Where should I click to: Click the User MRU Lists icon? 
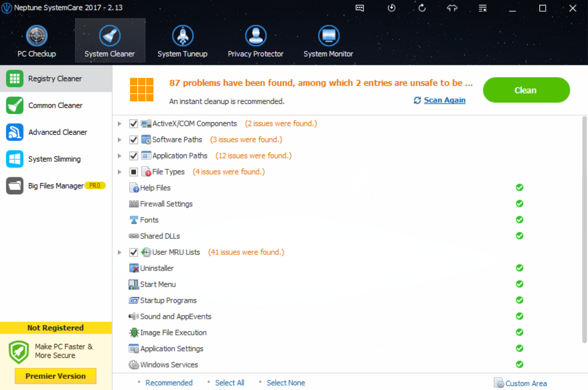tap(146, 252)
